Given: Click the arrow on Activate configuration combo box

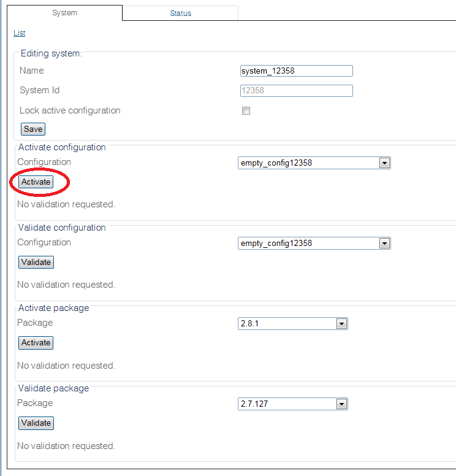Looking at the screenshot, I should [x=384, y=163].
